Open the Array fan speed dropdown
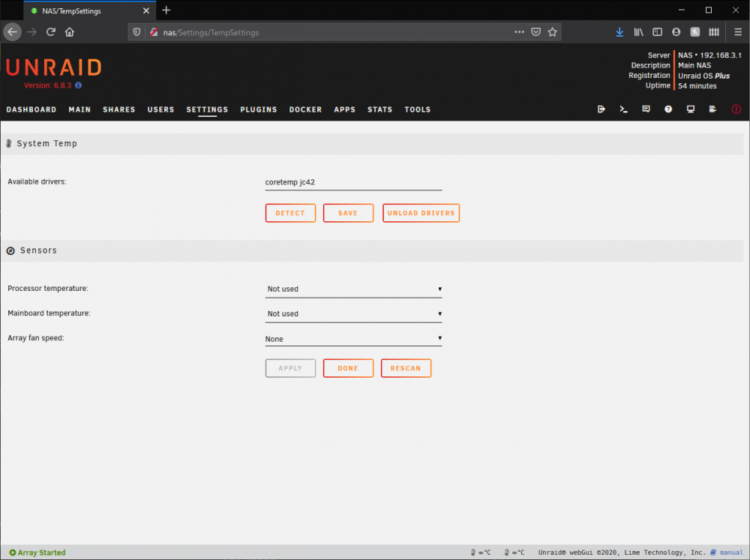This screenshot has width=750, height=560. point(353,339)
